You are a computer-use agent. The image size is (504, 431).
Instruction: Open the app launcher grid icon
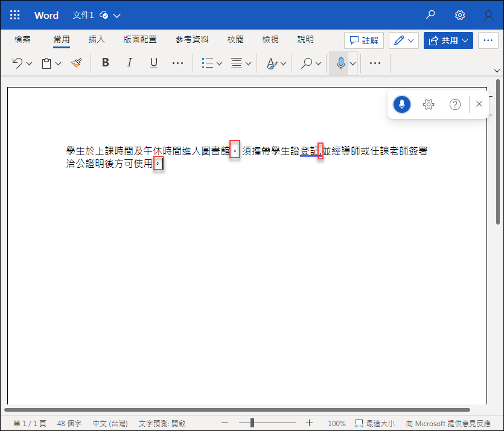tap(14, 14)
